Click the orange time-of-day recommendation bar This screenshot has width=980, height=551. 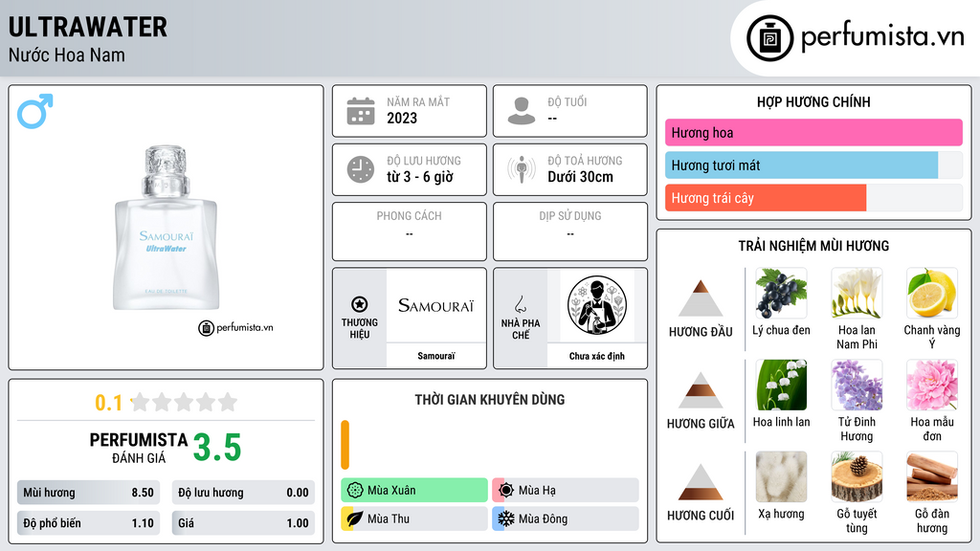tap(345, 445)
